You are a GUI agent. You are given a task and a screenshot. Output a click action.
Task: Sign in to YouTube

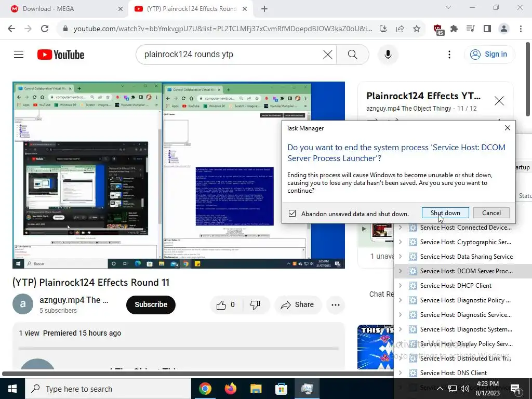[x=489, y=54]
